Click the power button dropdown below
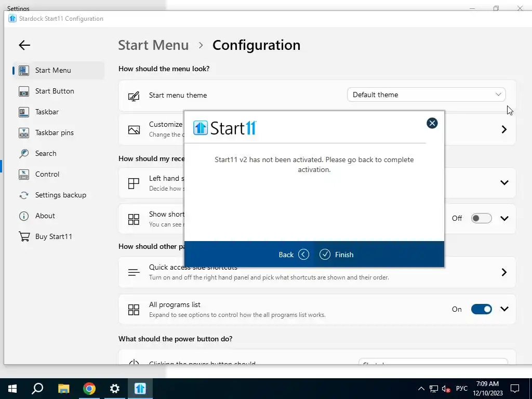Image resolution: width=532 pixels, height=399 pixels. (x=433, y=362)
